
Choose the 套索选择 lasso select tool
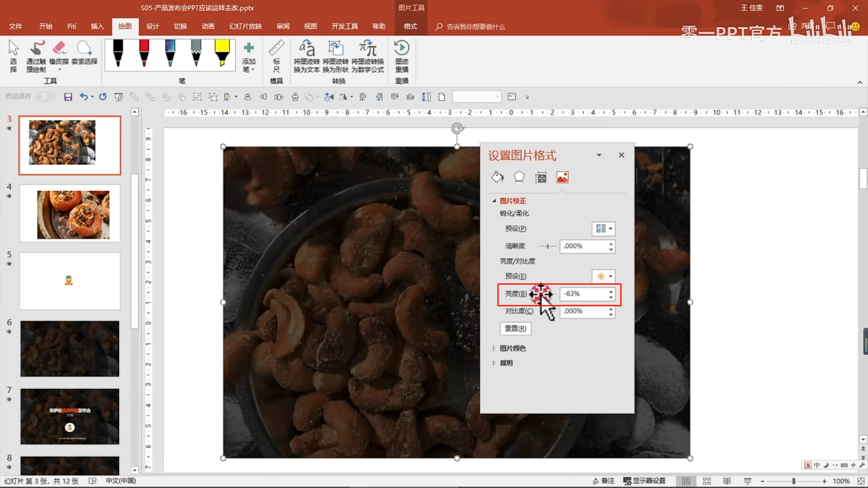click(x=85, y=53)
